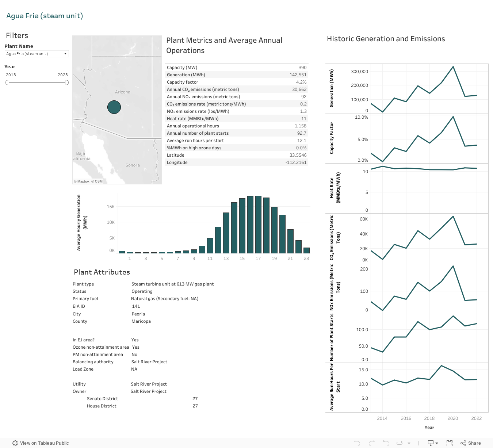Click the Tableau logo icon
493x448 pixels.
[15, 443]
